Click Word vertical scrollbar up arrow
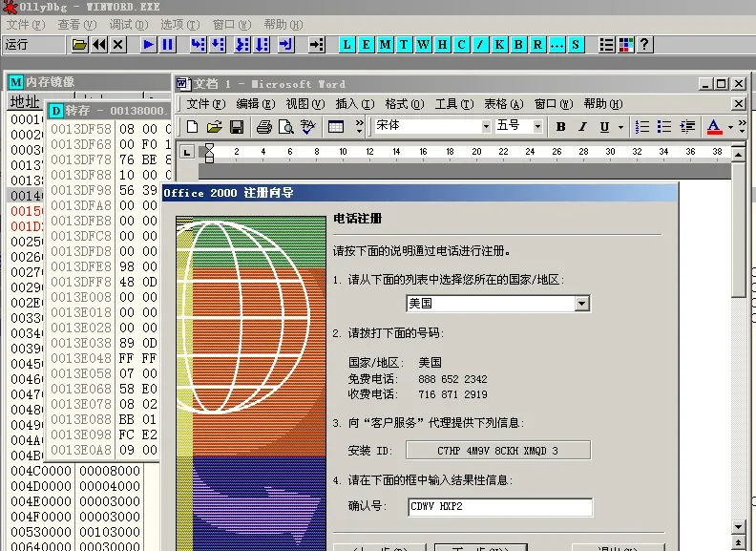756x551 pixels. [738, 155]
